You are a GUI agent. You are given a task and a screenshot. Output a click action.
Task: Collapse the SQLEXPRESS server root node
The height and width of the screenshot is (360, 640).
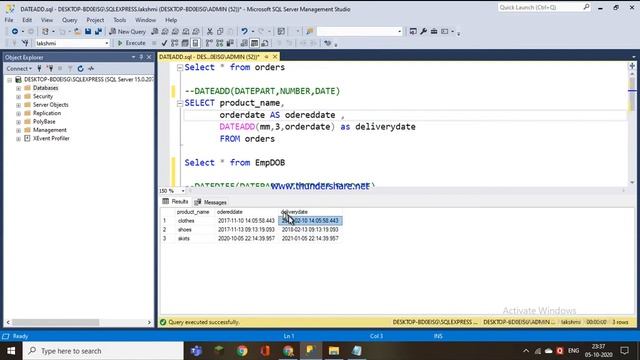9,80
